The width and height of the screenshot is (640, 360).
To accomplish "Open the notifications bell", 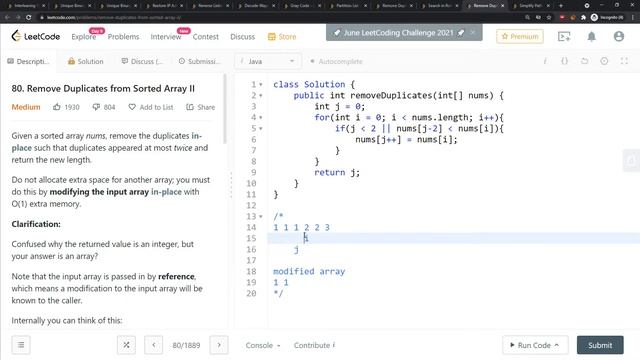I will (x=591, y=36).
